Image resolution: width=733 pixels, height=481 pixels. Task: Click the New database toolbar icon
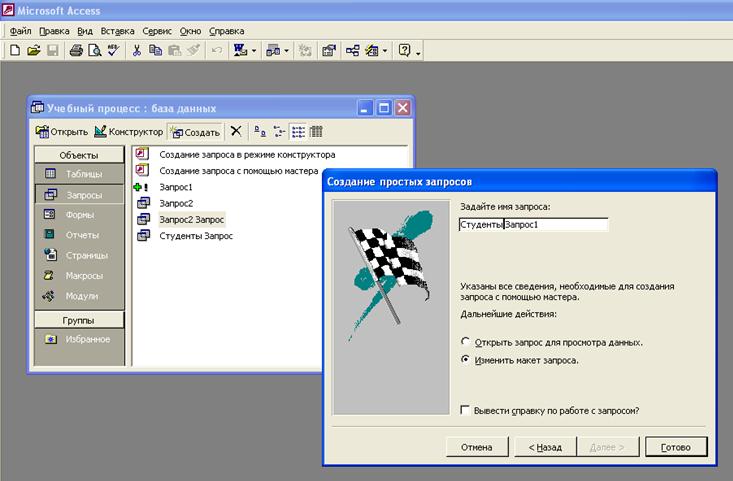point(15,50)
